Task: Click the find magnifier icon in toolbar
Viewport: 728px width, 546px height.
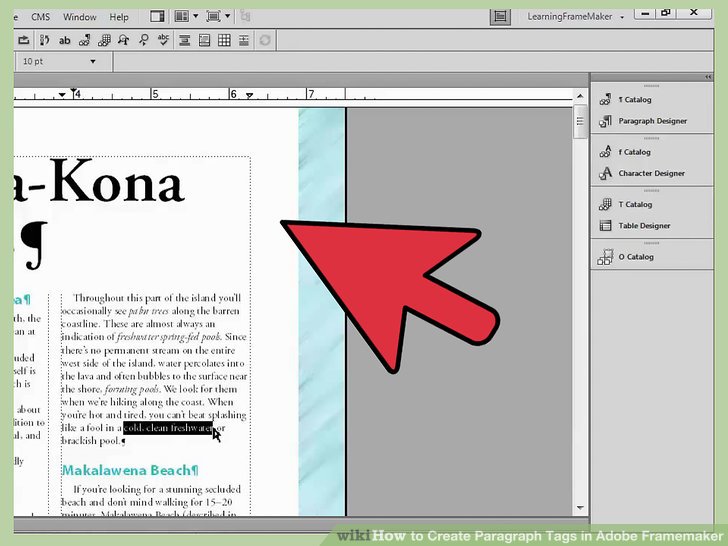Action: pyautogui.click(x=144, y=41)
